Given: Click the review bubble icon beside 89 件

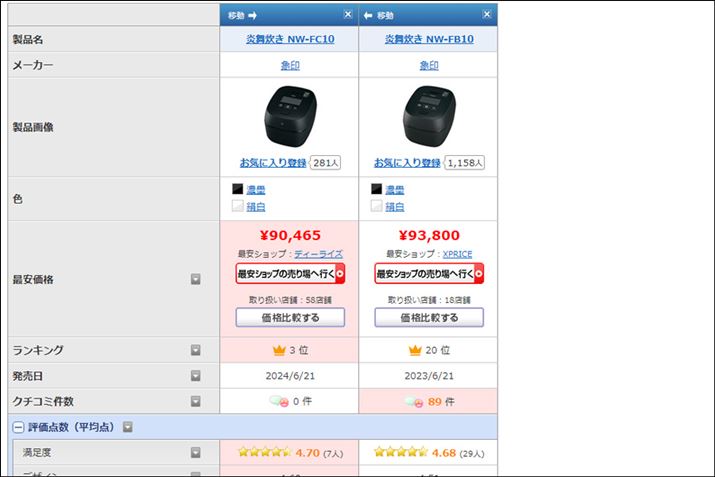Looking at the screenshot, I should (x=414, y=401).
